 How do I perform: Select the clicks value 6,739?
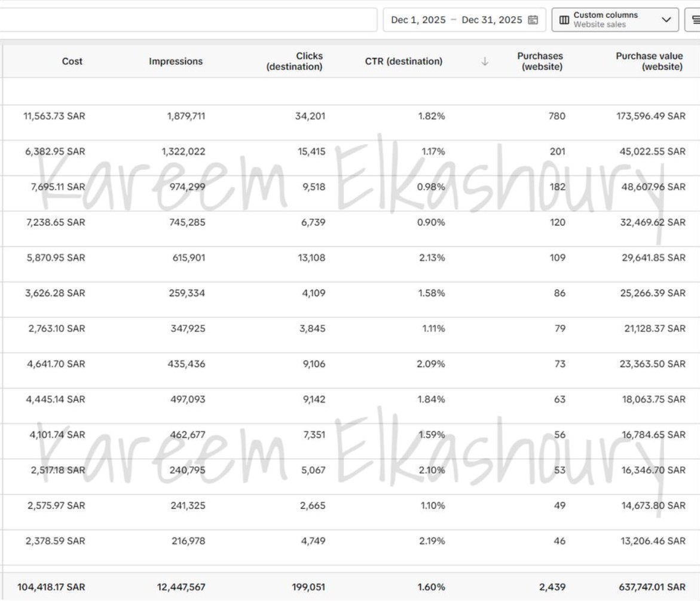[313, 222]
